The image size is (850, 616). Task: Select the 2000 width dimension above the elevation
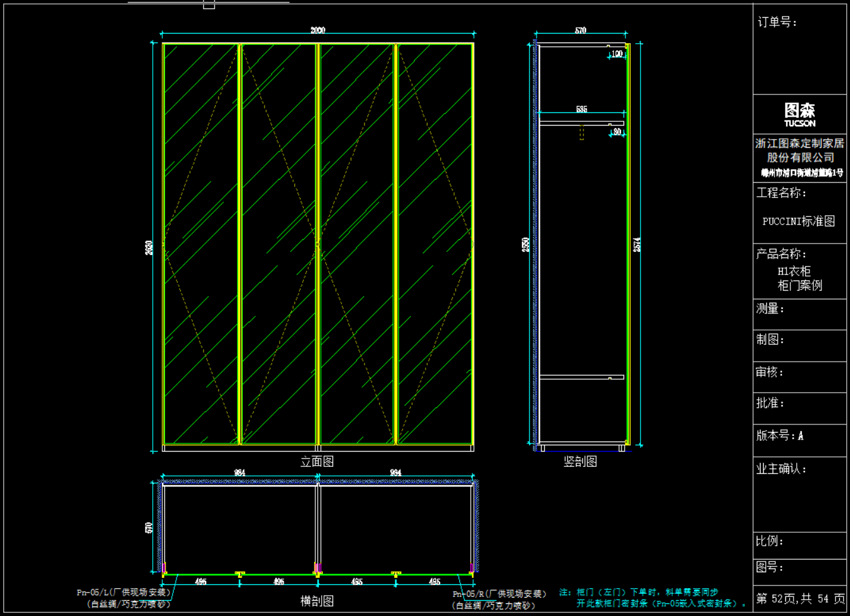(318, 30)
